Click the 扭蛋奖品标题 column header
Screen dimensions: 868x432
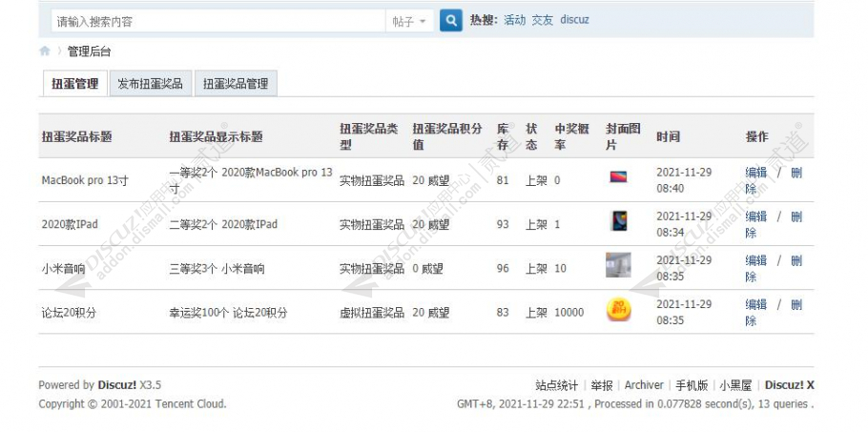pyautogui.click(x=77, y=137)
